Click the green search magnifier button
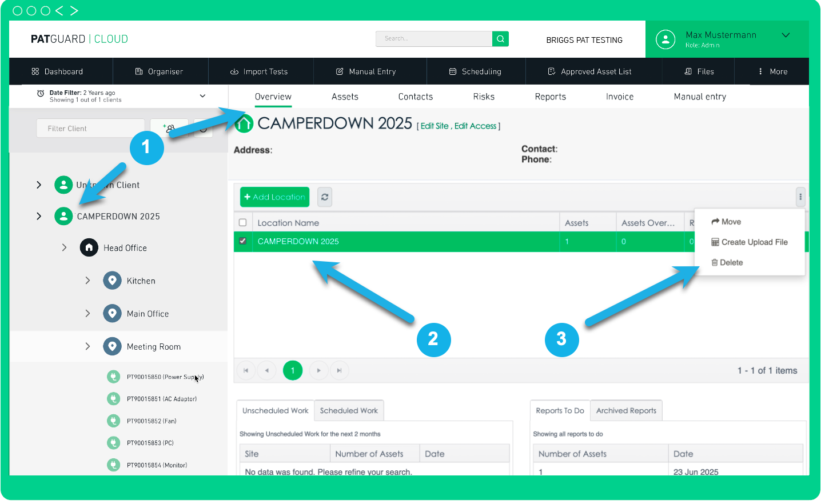This screenshot has height=504, width=821. (500, 39)
